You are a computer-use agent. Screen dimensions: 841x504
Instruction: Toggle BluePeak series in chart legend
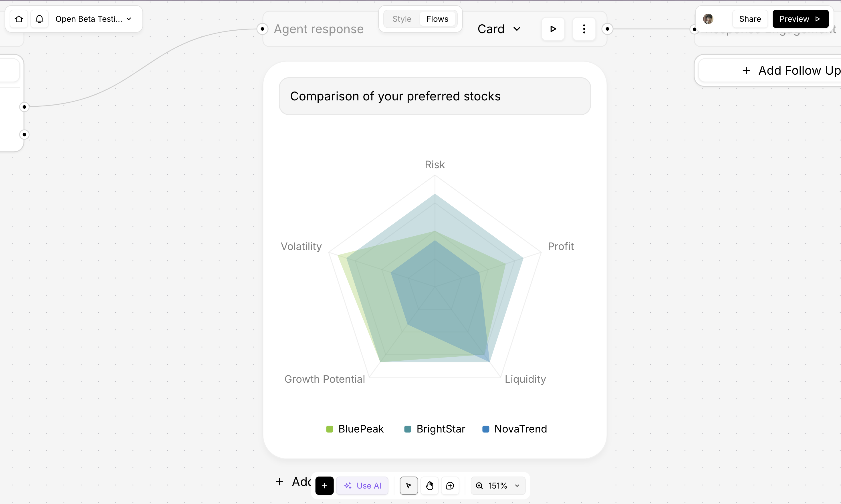click(x=355, y=429)
